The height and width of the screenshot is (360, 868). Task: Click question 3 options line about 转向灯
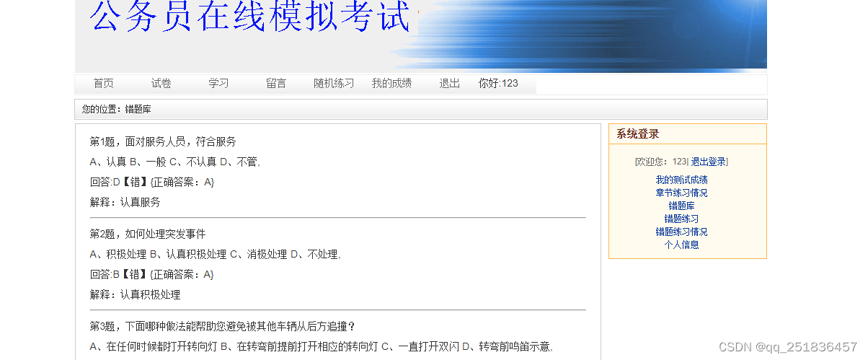click(x=322, y=346)
